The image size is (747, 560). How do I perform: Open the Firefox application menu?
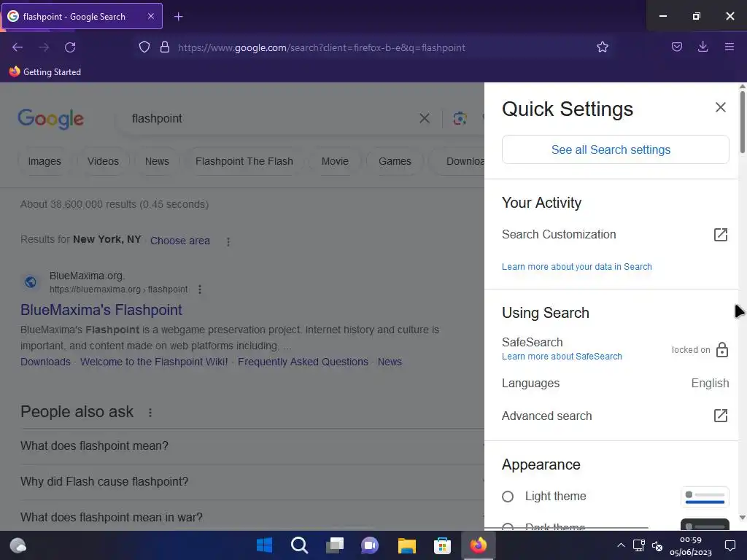click(729, 47)
